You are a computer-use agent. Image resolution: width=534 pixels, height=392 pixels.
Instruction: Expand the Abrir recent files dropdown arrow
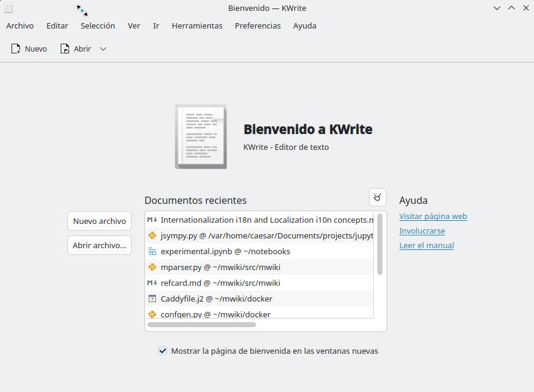click(x=103, y=49)
